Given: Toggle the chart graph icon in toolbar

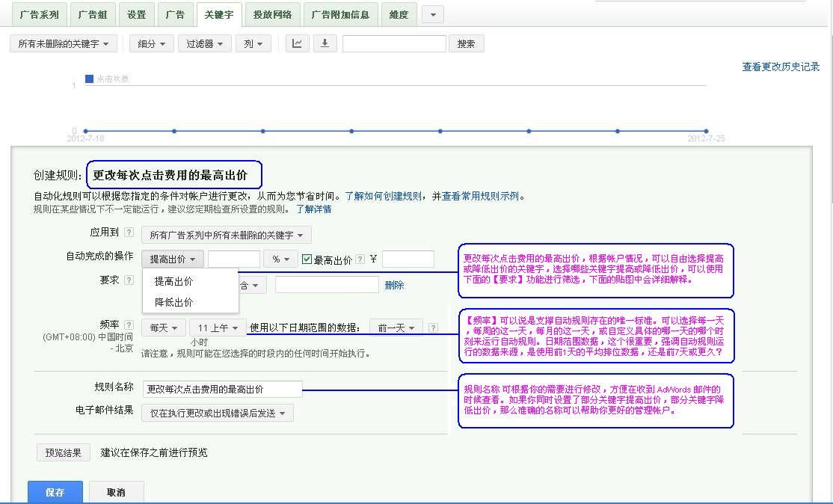Looking at the screenshot, I should [x=297, y=43].
